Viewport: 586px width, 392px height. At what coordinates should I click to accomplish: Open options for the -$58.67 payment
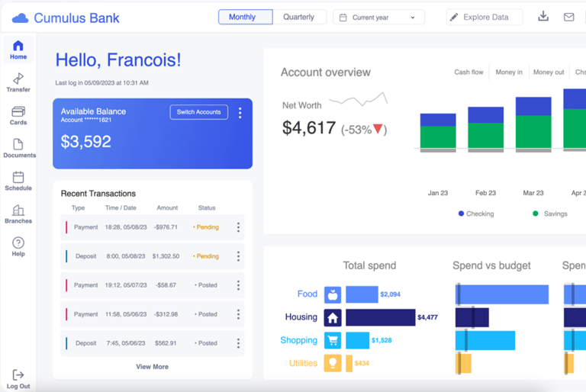[238, 285]
